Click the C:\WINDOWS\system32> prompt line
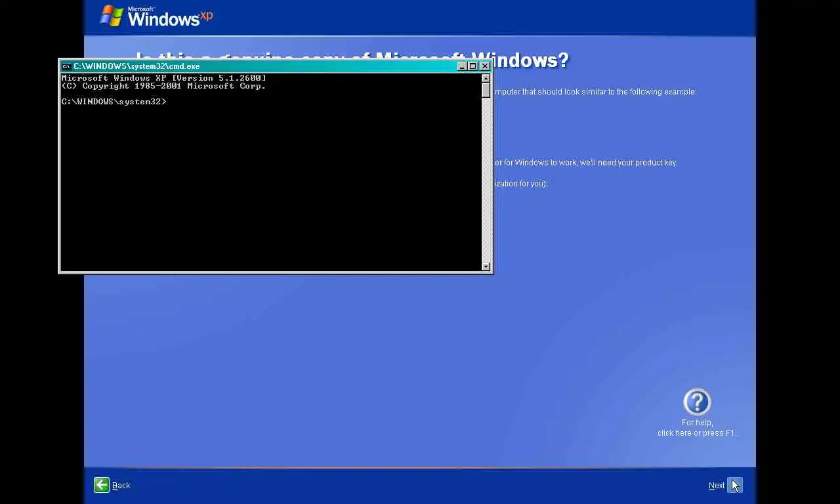The height and width of the screenshot is (504, 840). pos(114,102)
